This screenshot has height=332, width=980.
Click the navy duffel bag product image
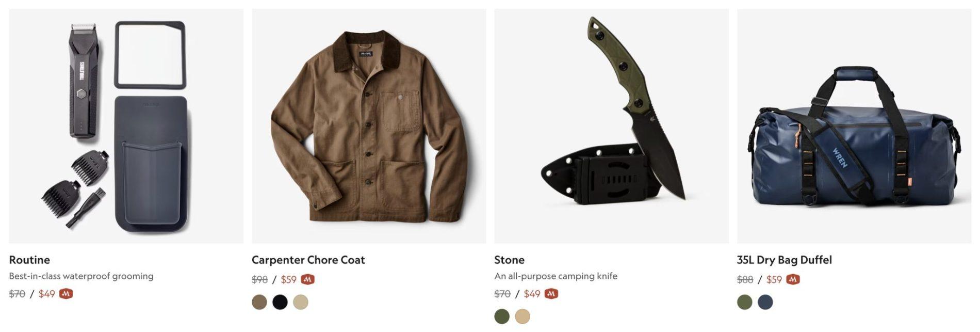point(854,126)
